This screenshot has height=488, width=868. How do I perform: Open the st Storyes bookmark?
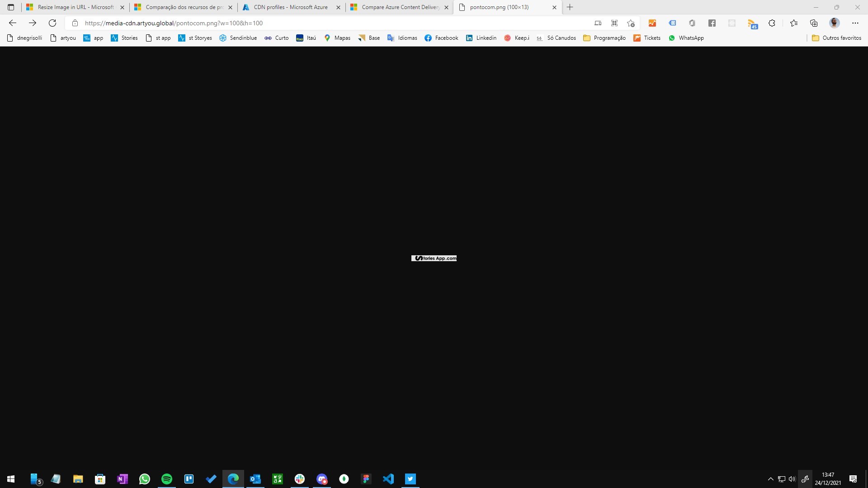point(195,38)
